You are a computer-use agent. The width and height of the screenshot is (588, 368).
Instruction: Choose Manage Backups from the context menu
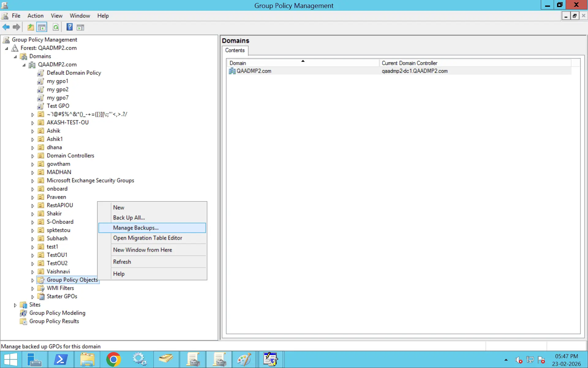[x=136, y=228]
